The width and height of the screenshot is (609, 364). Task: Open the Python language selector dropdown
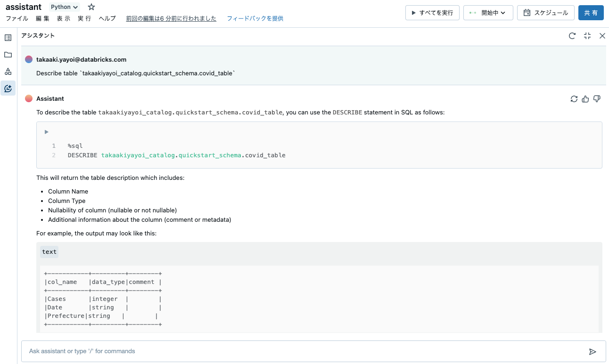pos(64,7)
